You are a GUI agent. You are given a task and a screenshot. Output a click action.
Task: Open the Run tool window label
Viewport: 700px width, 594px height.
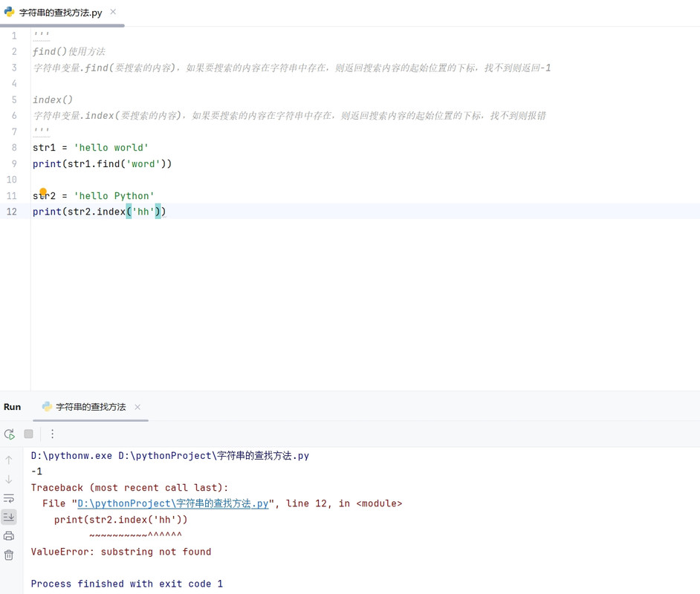pos(12,407)
